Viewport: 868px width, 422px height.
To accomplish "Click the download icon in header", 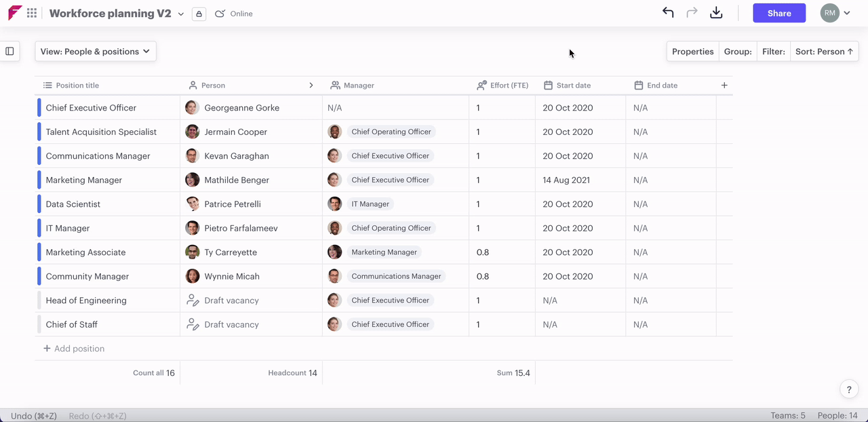I will 716,13.
